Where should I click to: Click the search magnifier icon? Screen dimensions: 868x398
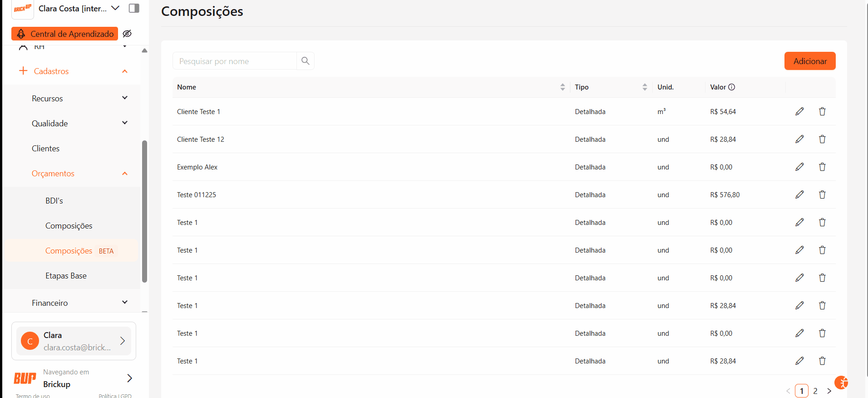tap(305, 61)
